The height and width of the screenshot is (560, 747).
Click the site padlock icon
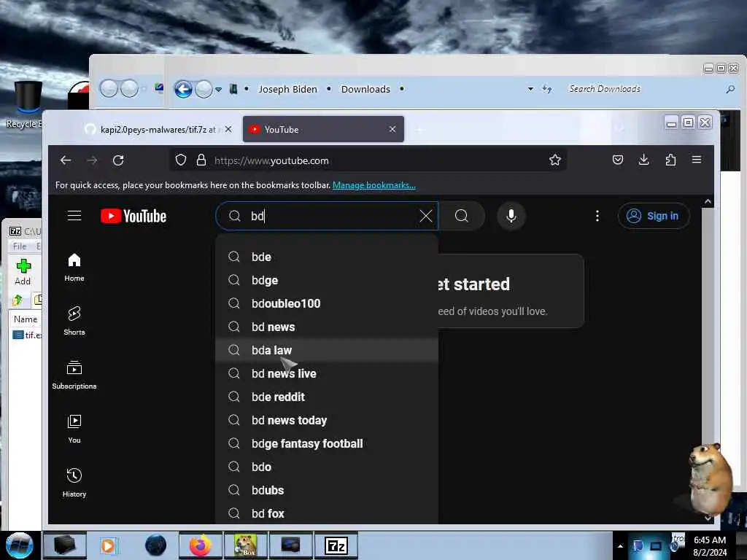tap(201, 160)
